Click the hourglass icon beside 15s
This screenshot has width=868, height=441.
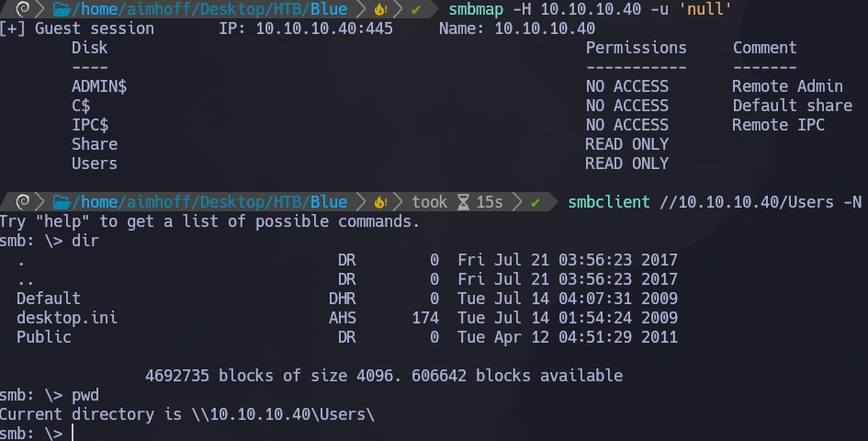[x=463, y=202]
